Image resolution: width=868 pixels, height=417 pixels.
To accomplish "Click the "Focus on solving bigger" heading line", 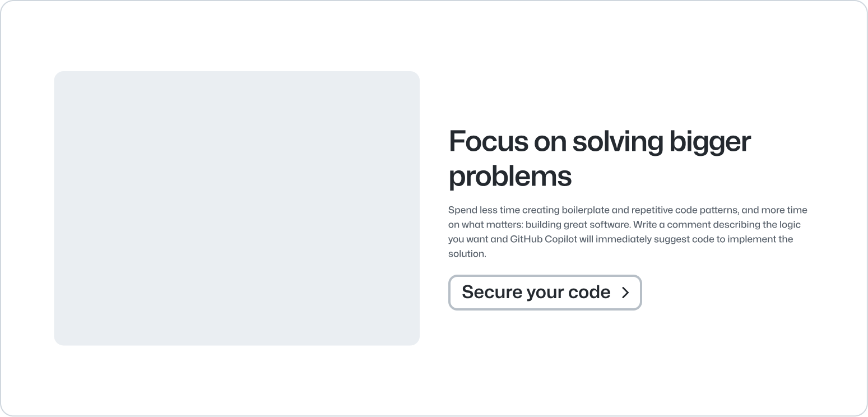I will (x=600, y=141).
